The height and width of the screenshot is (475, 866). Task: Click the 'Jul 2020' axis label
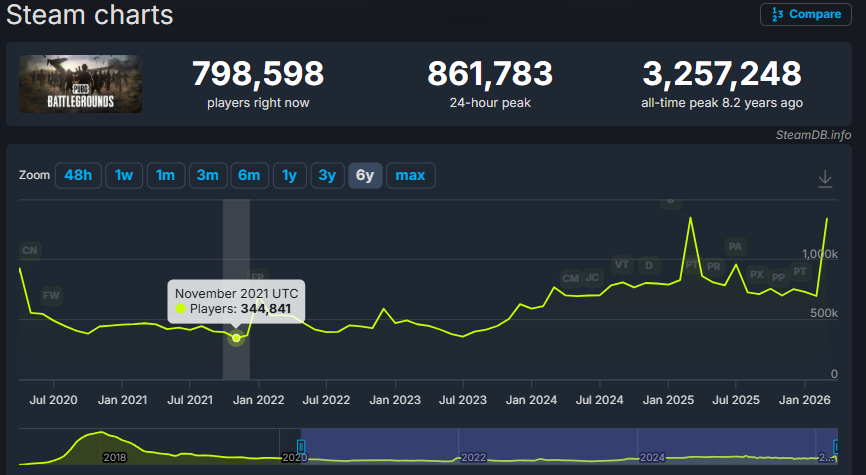point(54,400)
